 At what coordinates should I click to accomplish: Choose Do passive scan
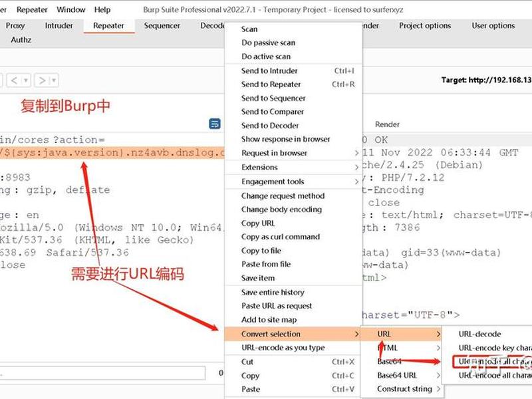click(293, 43)
